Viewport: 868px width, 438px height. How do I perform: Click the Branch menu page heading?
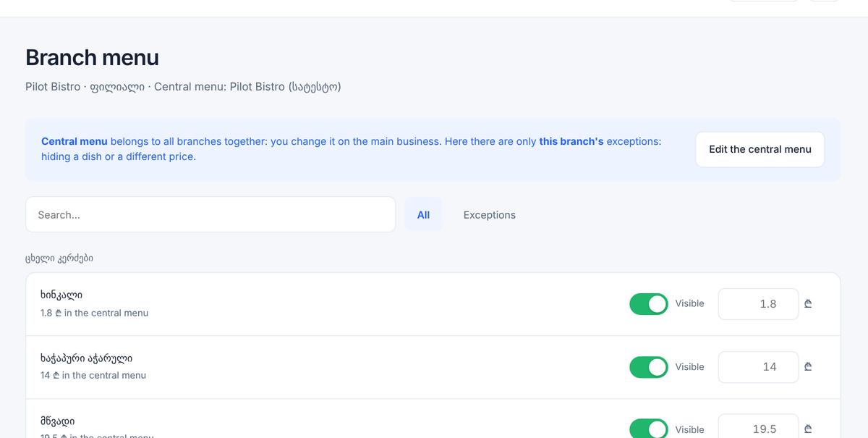point(92,58)
